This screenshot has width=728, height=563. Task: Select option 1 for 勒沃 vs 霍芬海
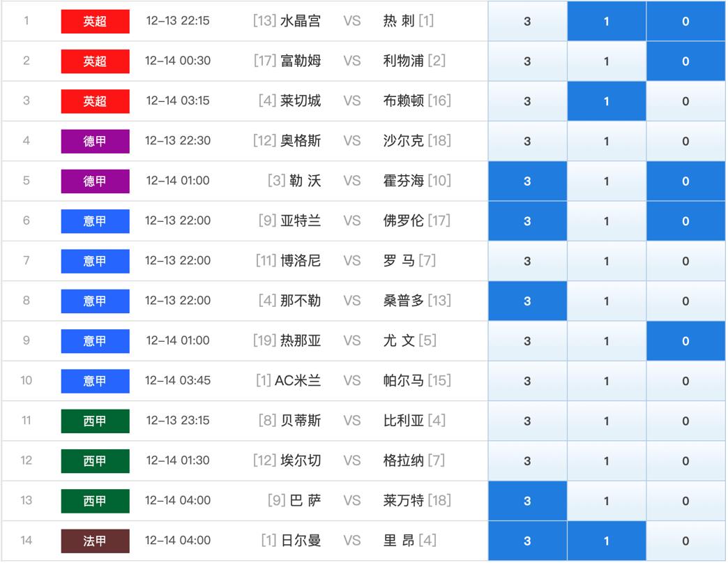[x=607, y=181]
